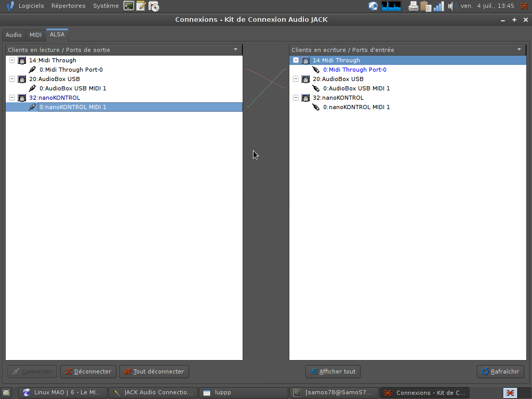Click the QjackCtl icon at bottom-right taskbar
This screenshot has width=532, height=399.
pyautogui.click(x=510, y=393)
